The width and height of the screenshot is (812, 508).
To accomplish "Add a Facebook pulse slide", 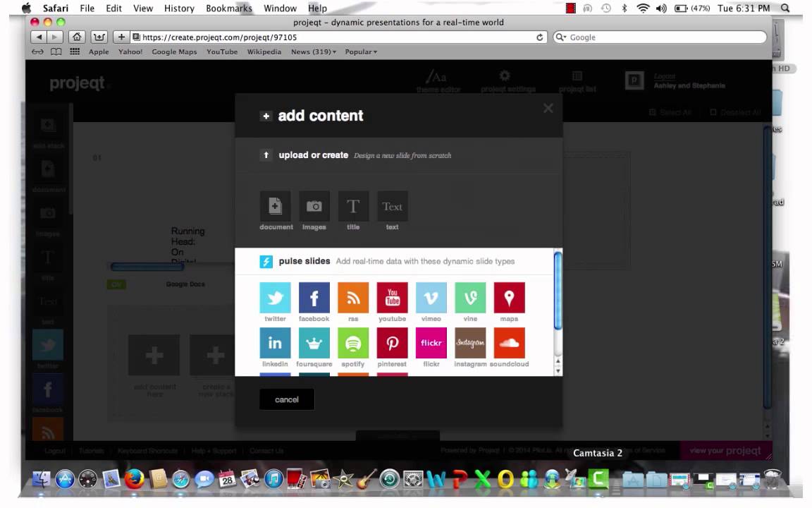I will tap(314, 298).
